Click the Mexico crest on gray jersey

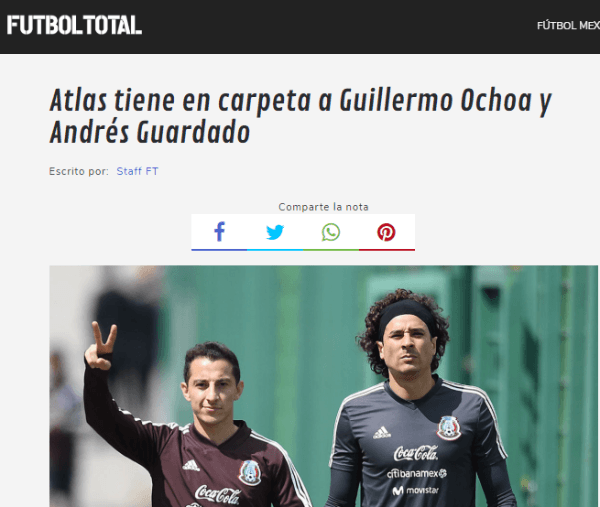point(448,427)
